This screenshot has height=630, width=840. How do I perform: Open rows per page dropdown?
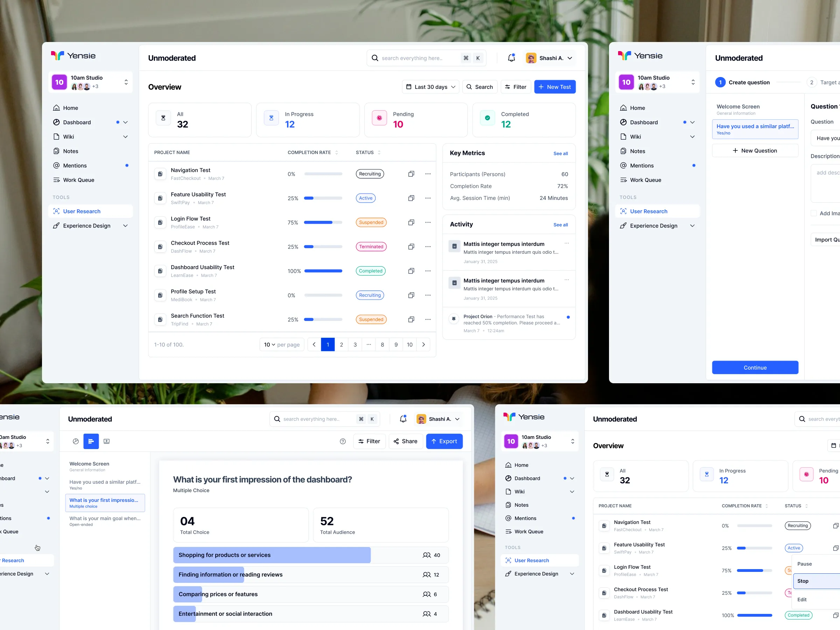269,345
